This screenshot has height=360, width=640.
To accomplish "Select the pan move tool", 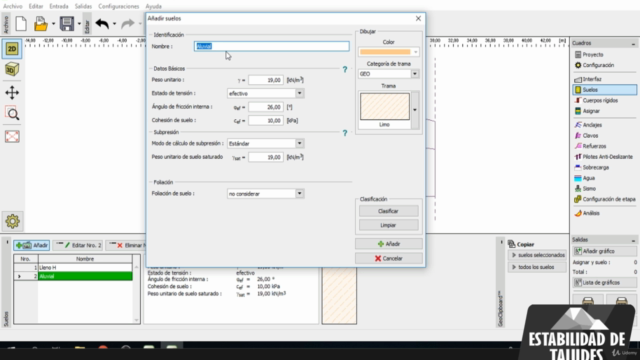I will pyautogui.click(x=12, y=93).
